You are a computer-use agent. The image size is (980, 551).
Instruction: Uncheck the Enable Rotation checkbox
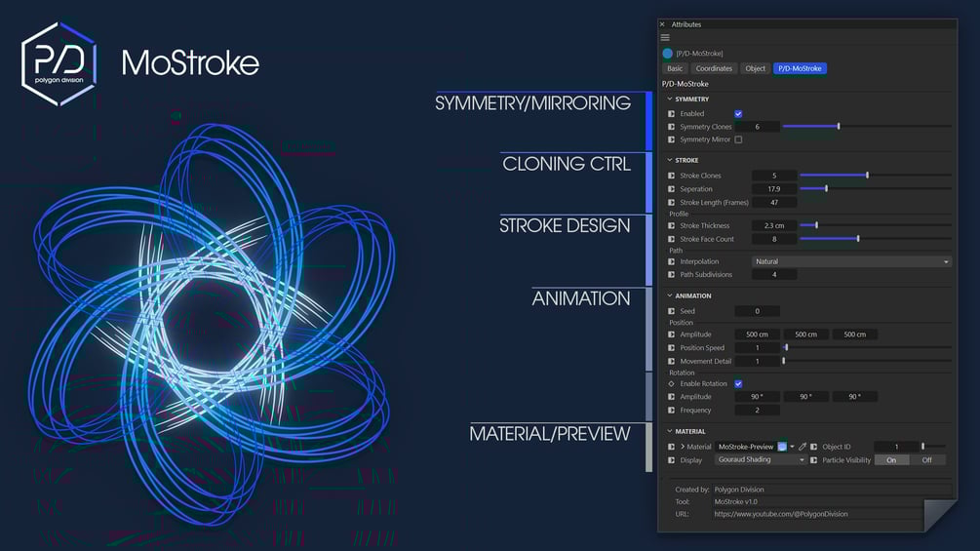pyautogui.click(x=739, y=383)
